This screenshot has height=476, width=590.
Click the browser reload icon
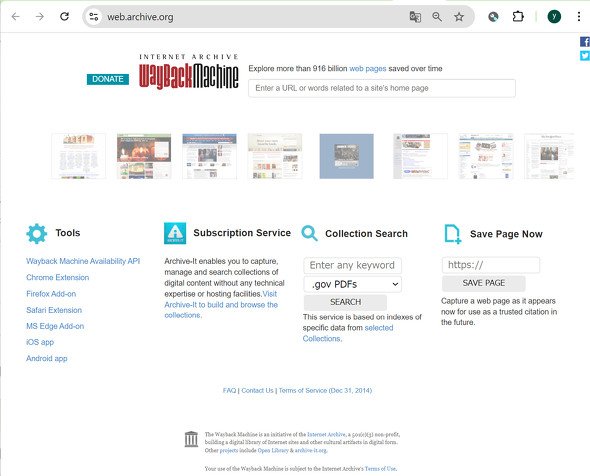64,17
